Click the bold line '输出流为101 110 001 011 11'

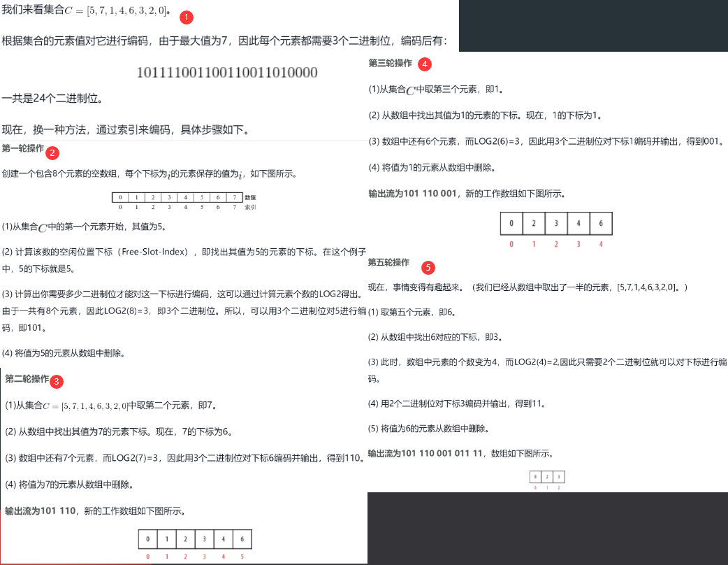click(460, 454)
